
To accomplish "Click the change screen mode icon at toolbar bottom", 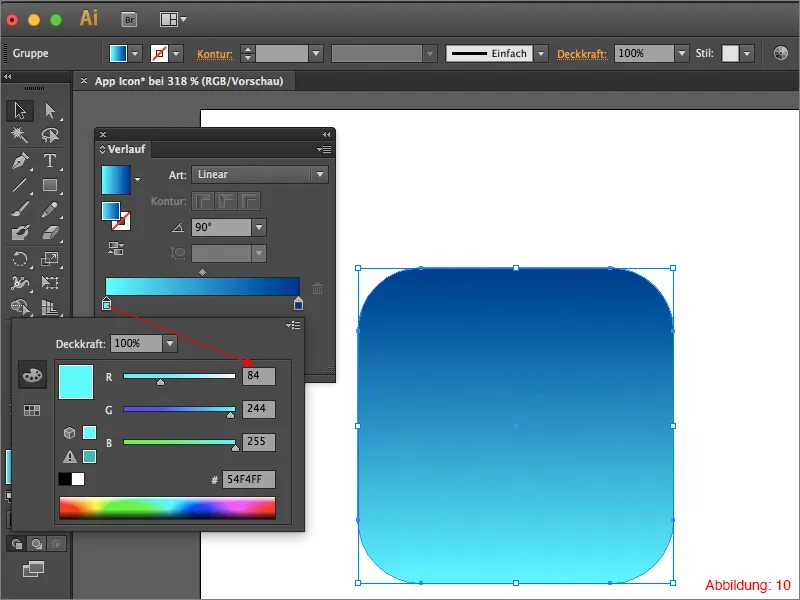I will 34,568.
